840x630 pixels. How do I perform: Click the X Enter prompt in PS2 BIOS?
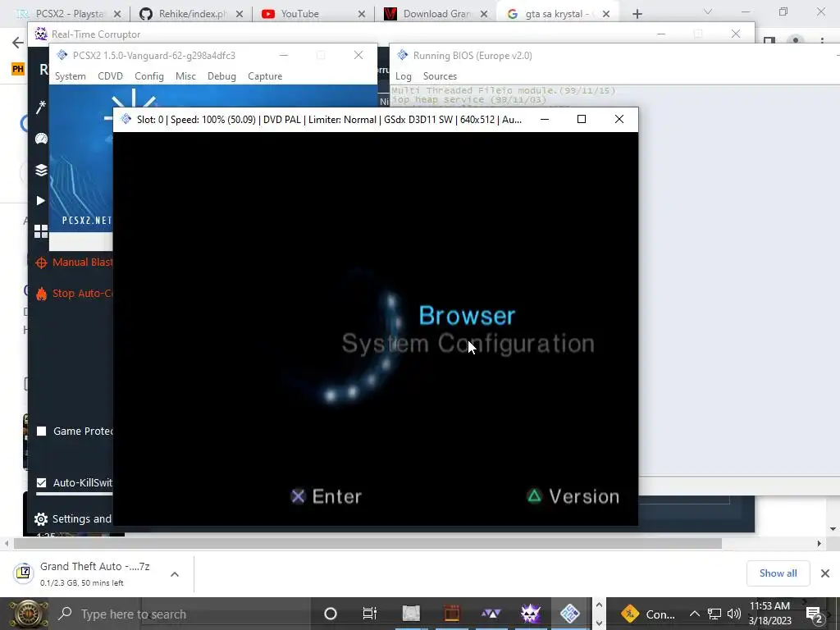coord(326,496)
